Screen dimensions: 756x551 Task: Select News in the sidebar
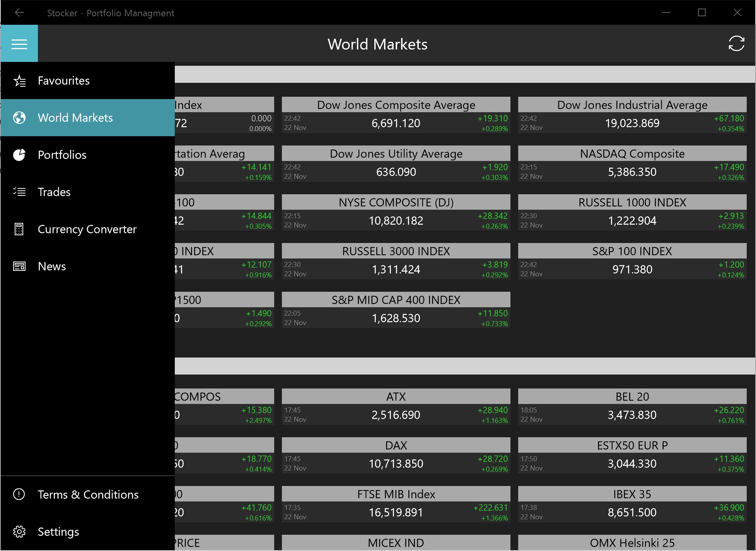tap(51, 266)
